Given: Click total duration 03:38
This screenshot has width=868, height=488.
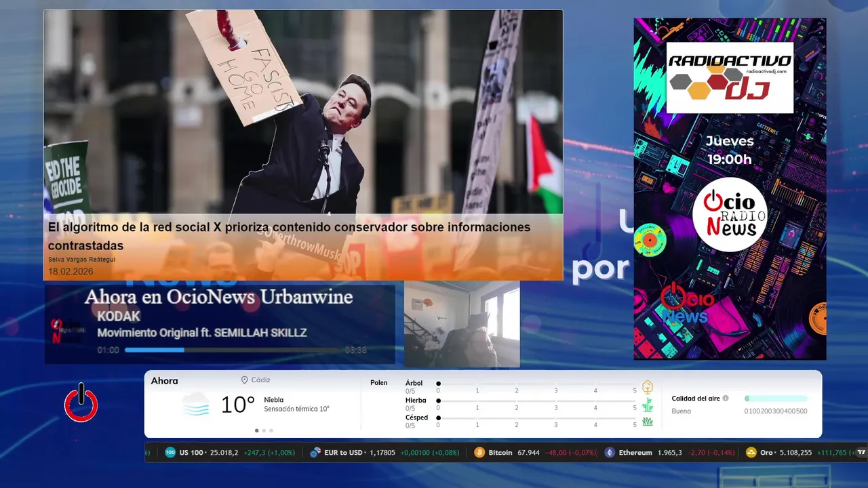Looking at the screenshot, I should click(355, 350).
